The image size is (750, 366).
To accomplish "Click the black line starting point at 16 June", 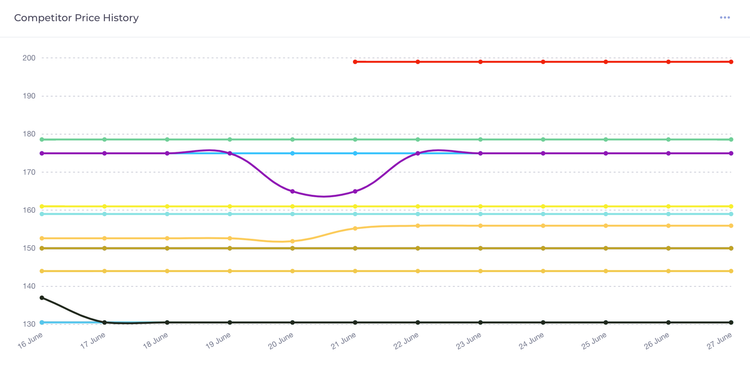I will point(42,298).
